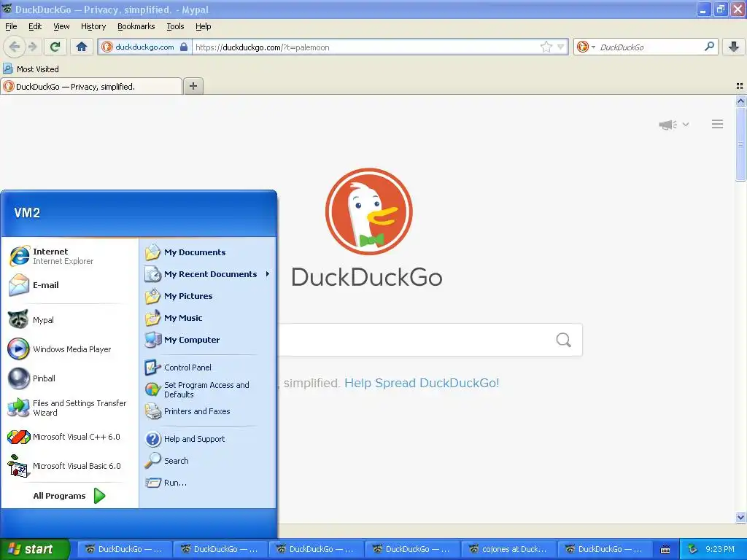
Task: Open the DuckDuckGo hamburger menu
Action: coord(718,124)
